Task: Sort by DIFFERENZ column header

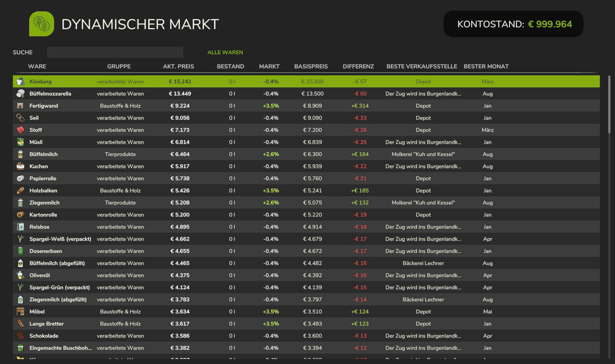Action: pos(358,66)
